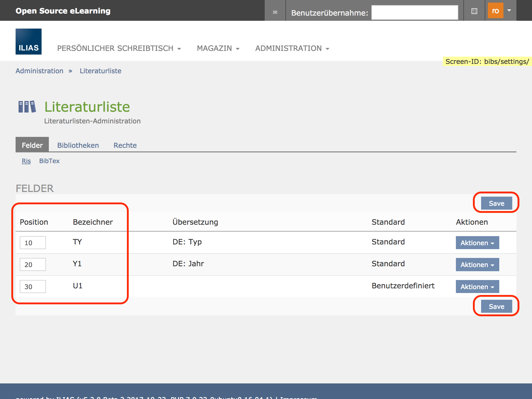Image resolution: width=532 pixels, height=399 pixels.
Task: Click the position field containing 20
Action: pos(33,265)
